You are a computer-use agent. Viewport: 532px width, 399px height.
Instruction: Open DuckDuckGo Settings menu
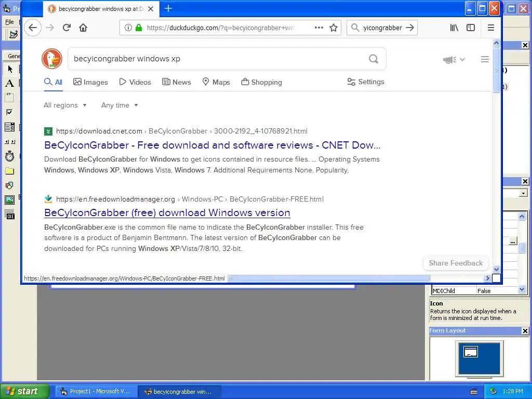coord(366,82)
